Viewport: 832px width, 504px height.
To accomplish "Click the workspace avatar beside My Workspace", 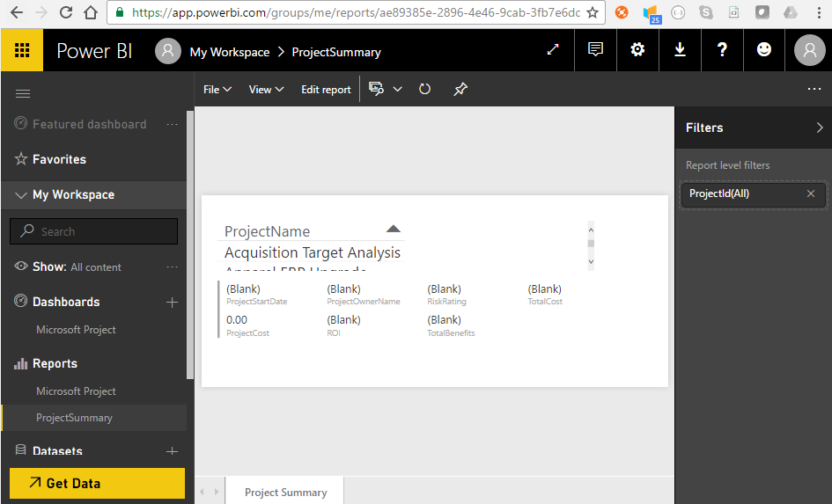I will click(x=167, y=51).
